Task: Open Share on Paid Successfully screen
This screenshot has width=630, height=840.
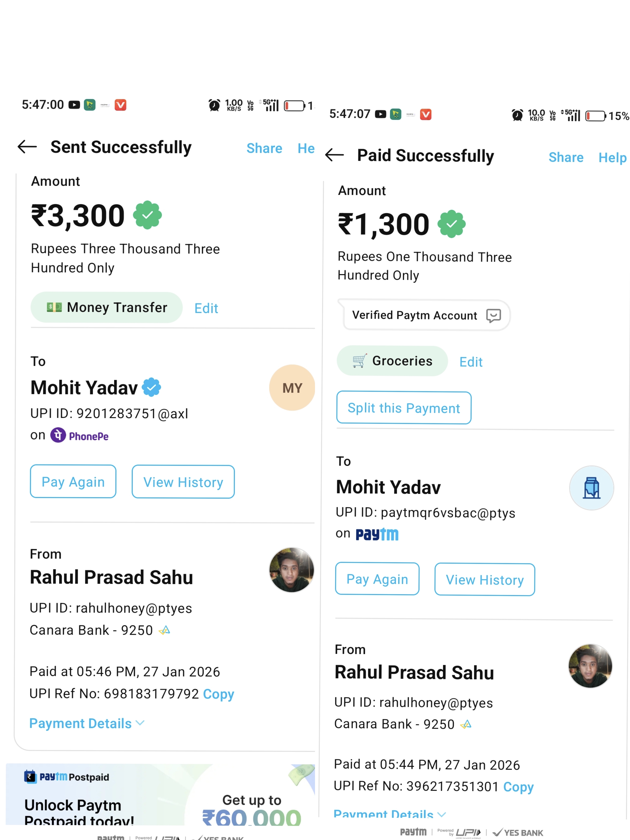Action: pos(565,157)
